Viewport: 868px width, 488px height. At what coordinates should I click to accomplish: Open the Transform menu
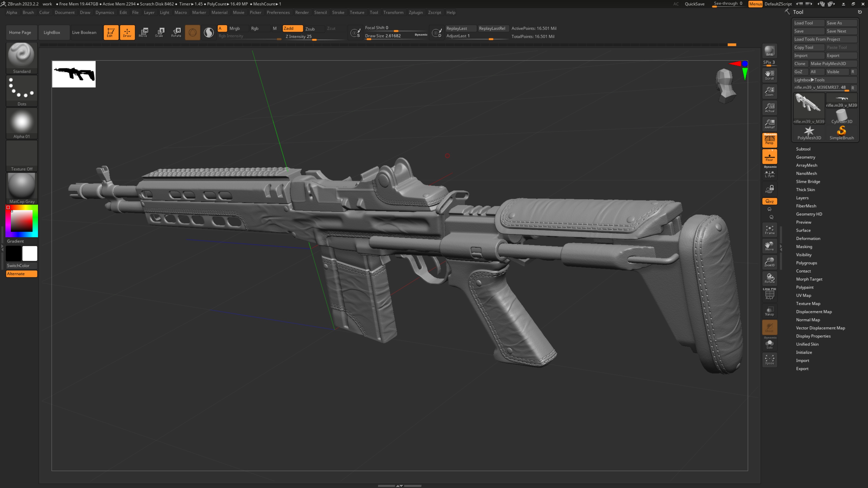tap(393, 12)
